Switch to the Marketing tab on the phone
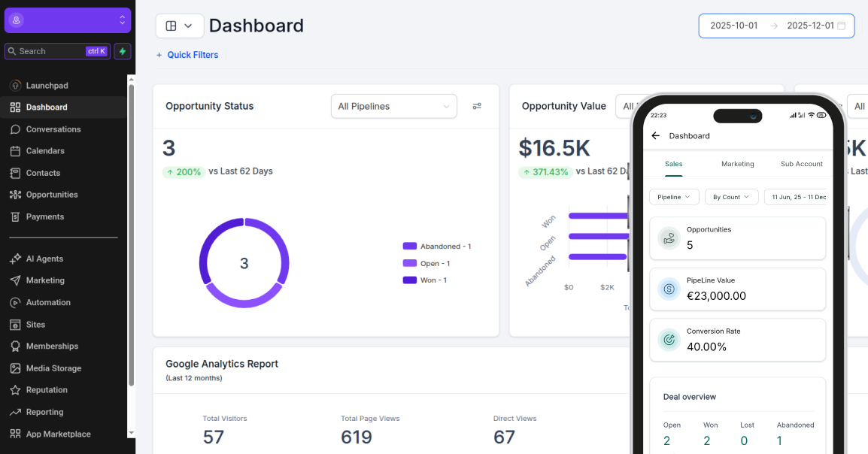This screenshot has height=454, width=868. (x=737, y=164)
